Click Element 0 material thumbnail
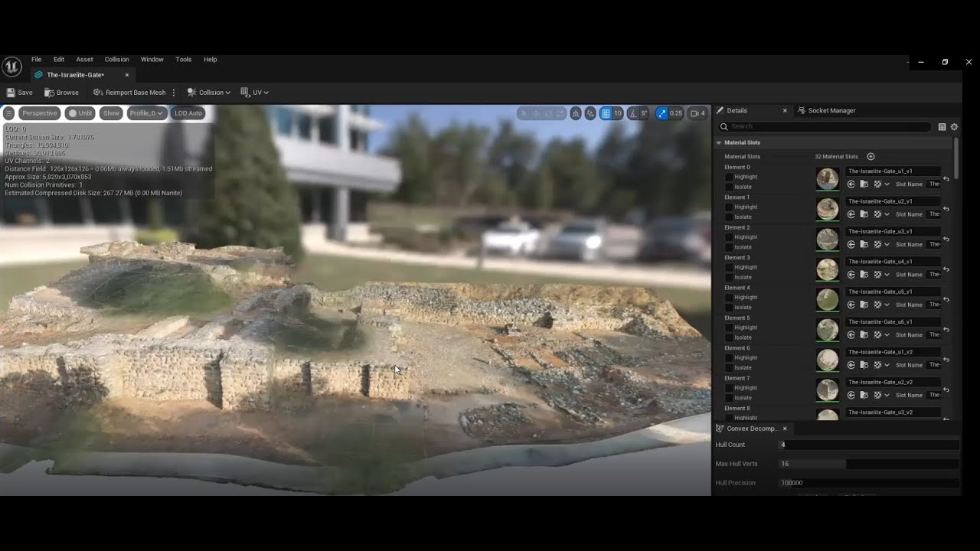 coord(827,178)
